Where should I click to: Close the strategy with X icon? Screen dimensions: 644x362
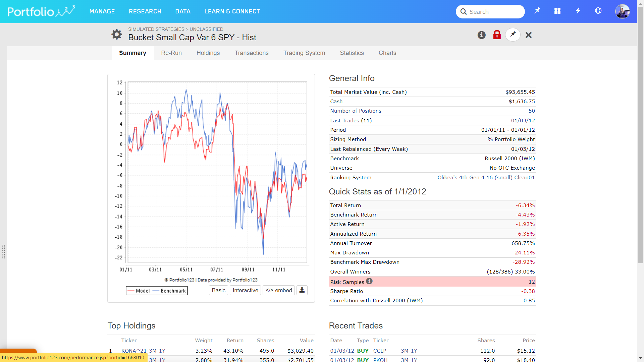529,35
